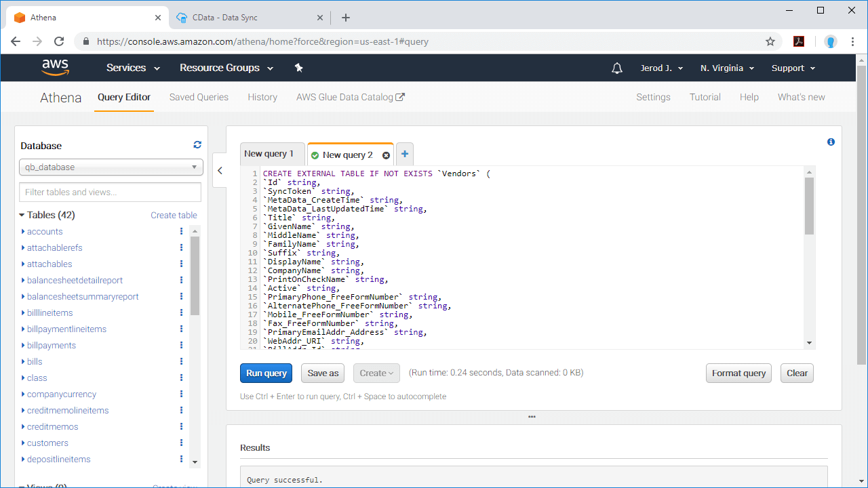The height and width of the screenshot is (488, 868).
Task: Open the qb_database dropdown
Action: point(111,167)
